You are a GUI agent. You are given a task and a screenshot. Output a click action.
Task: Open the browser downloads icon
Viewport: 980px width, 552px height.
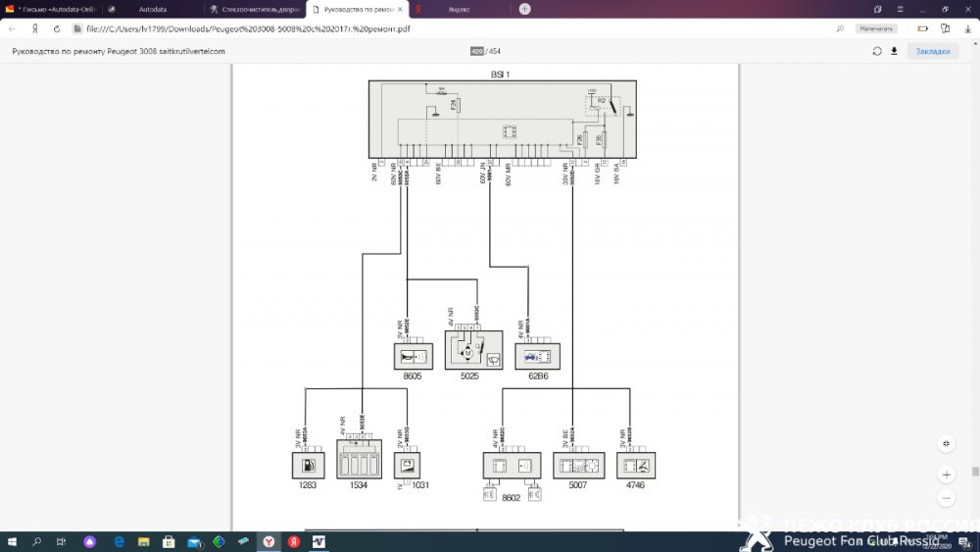point(965,28)
